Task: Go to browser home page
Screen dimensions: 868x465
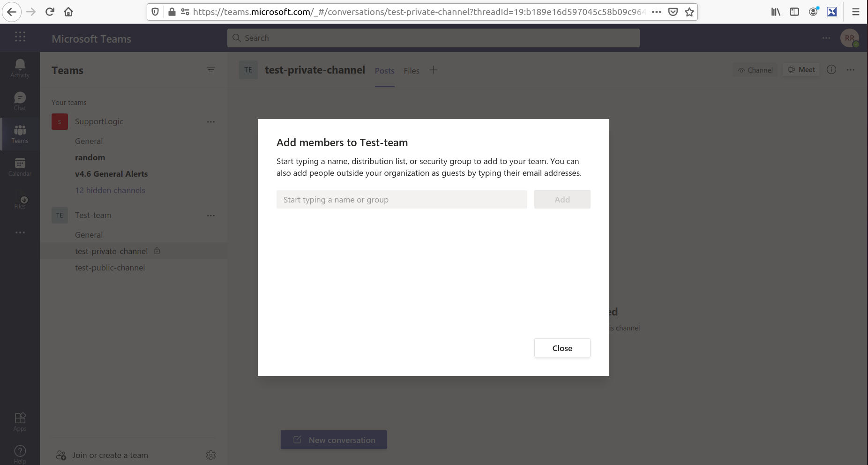Action: tap(68, 12)
